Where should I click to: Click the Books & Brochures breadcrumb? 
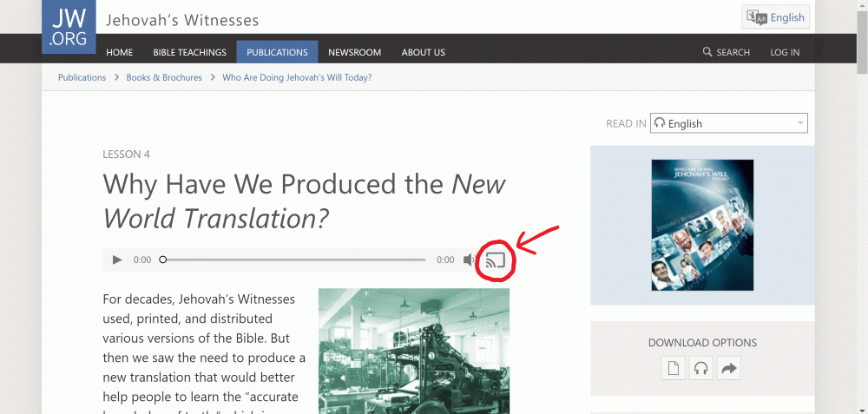pyautogui.click(x=164, y=77)
